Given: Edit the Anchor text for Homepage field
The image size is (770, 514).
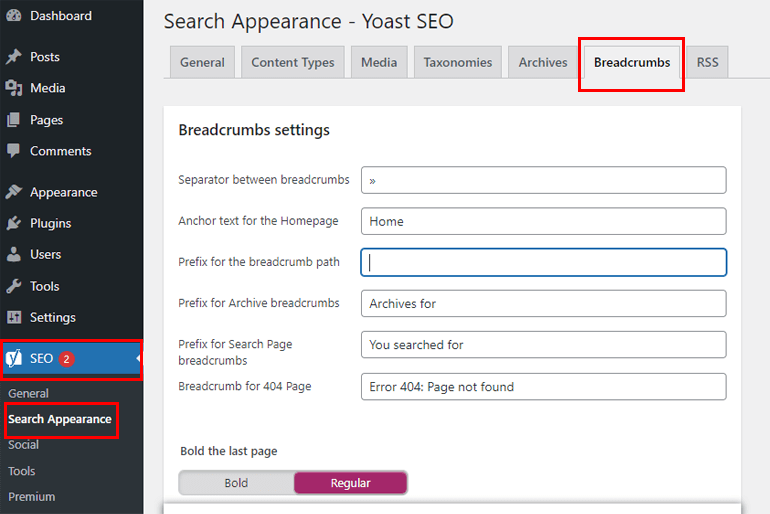Looking at the screenshot, I should 544,221.
